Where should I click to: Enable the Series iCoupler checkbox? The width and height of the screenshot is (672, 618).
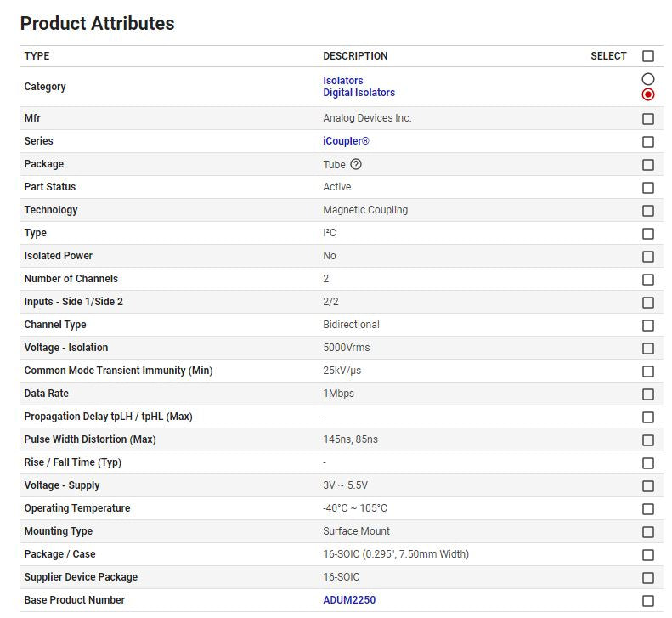(648, 142)
